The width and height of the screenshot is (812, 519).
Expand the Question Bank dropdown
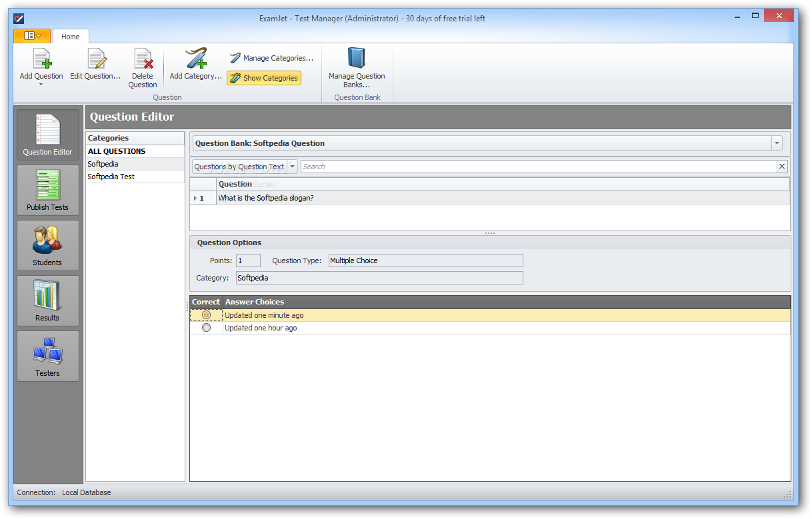click(777, 143)
